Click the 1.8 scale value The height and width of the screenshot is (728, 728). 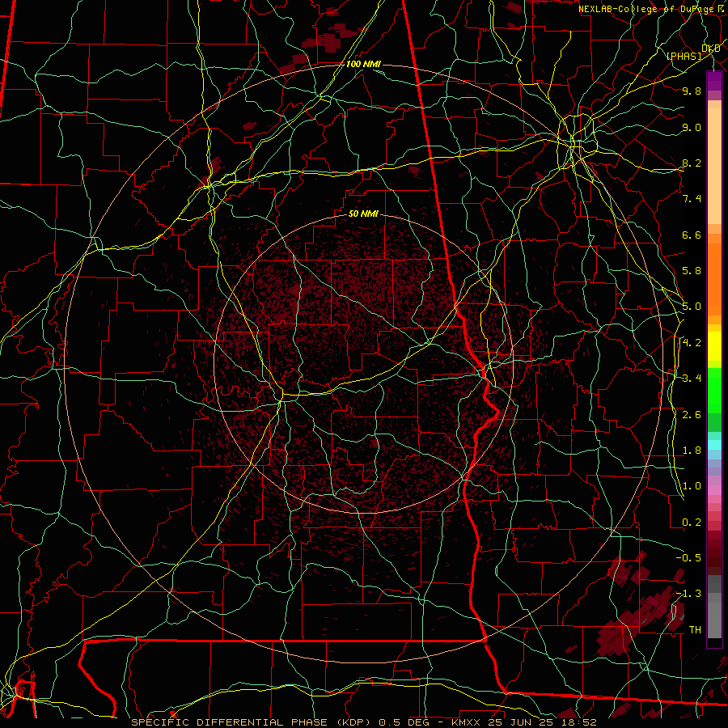(x=692, y=451)
